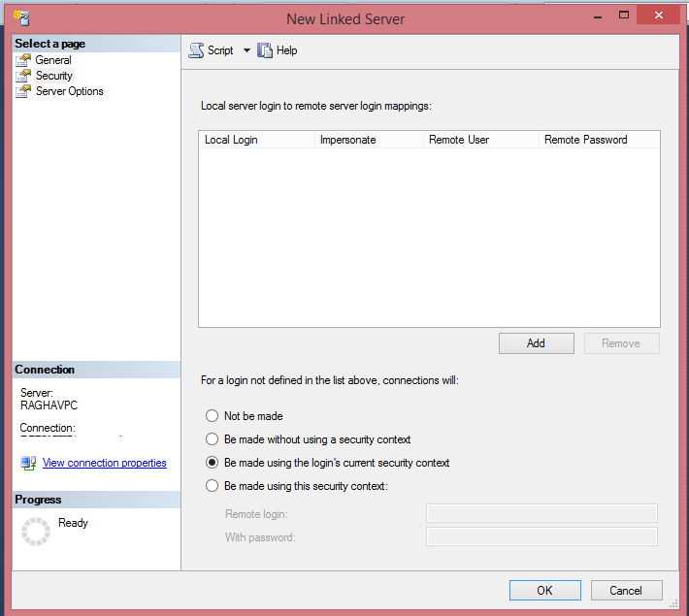Choose 'Be made without using a security context'
The height and width of the screenshot is (616, 689).
click(x=213, y=439)
